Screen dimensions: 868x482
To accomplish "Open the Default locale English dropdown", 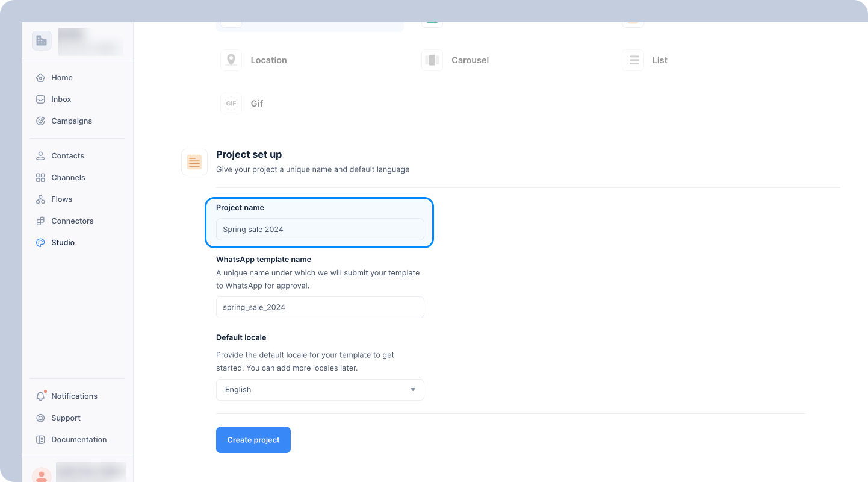I will pos(320,390).
